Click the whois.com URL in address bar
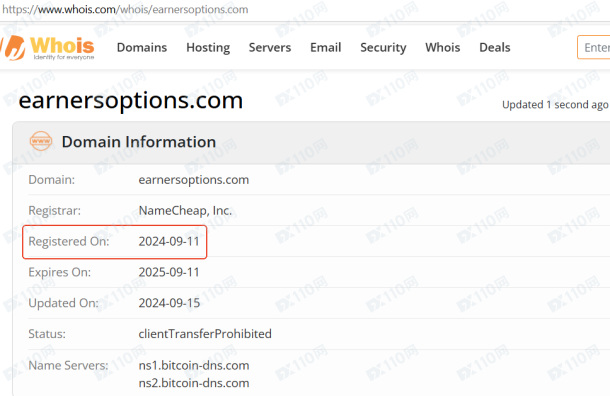 pyautogui.click(x=125, y=9)
